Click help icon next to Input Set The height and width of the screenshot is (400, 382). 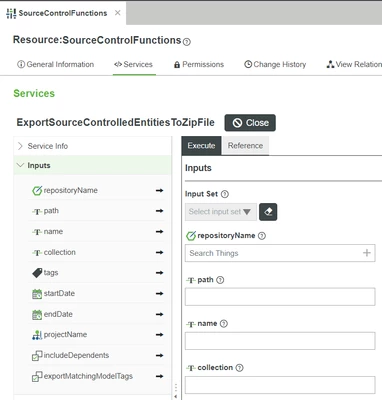tap(225, 194)
